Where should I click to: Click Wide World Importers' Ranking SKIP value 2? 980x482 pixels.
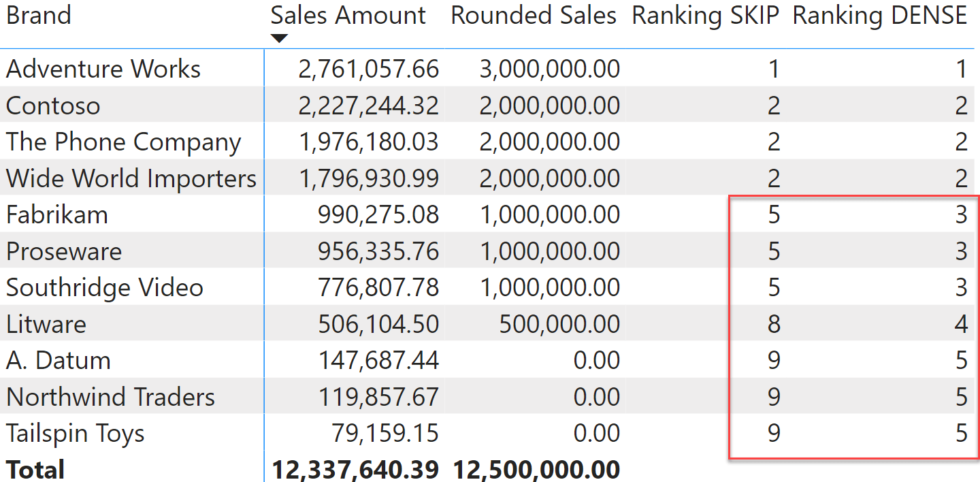(774, 178)
